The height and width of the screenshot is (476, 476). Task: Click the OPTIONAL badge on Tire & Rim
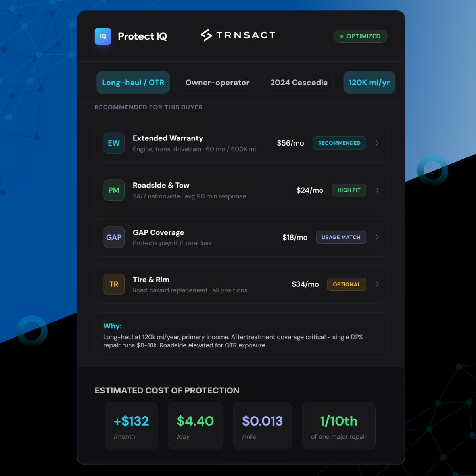tap(346, 284)
